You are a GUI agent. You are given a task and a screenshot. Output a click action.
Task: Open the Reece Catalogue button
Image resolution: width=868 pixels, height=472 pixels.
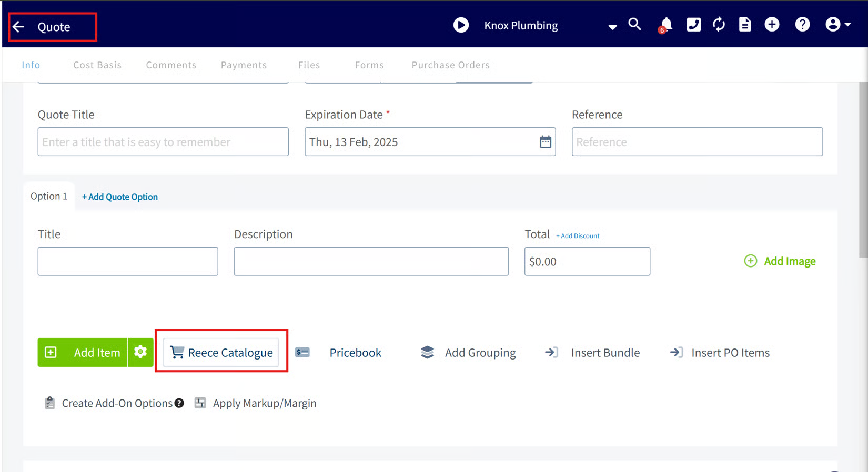tap(221, 352)
